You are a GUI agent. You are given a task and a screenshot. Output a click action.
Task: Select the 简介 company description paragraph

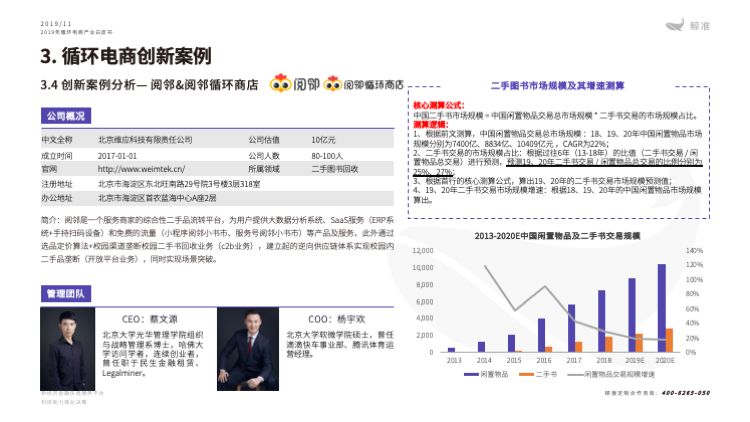click(x=217, y=239)
